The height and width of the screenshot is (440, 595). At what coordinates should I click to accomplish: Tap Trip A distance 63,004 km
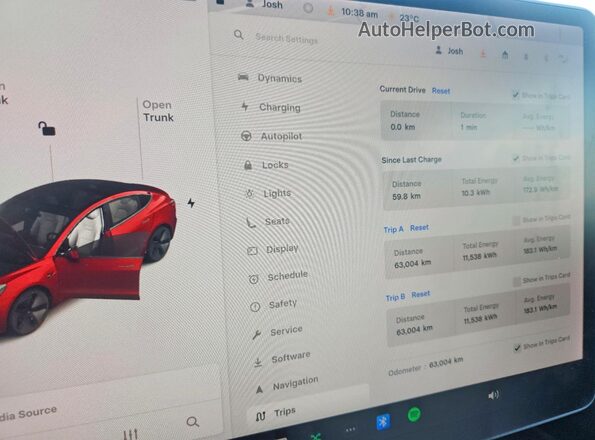(412, 264)
